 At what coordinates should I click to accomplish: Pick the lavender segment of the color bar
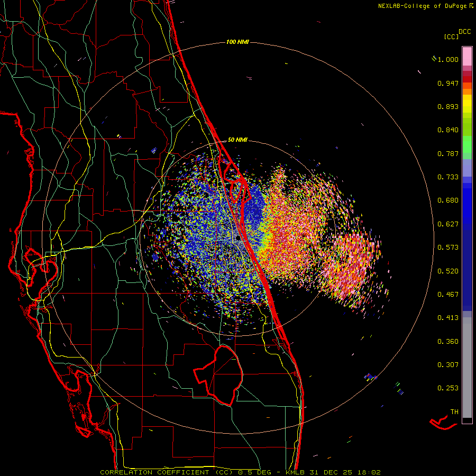(467, 168)
